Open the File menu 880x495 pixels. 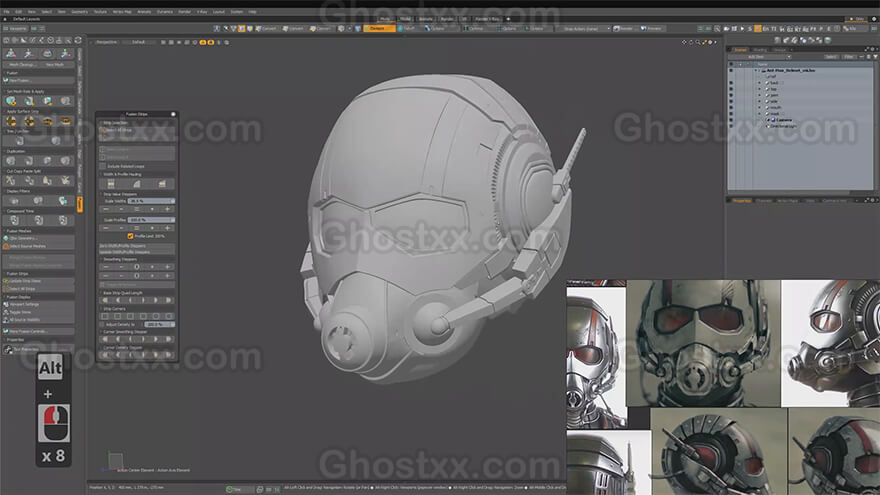point(6,11)
